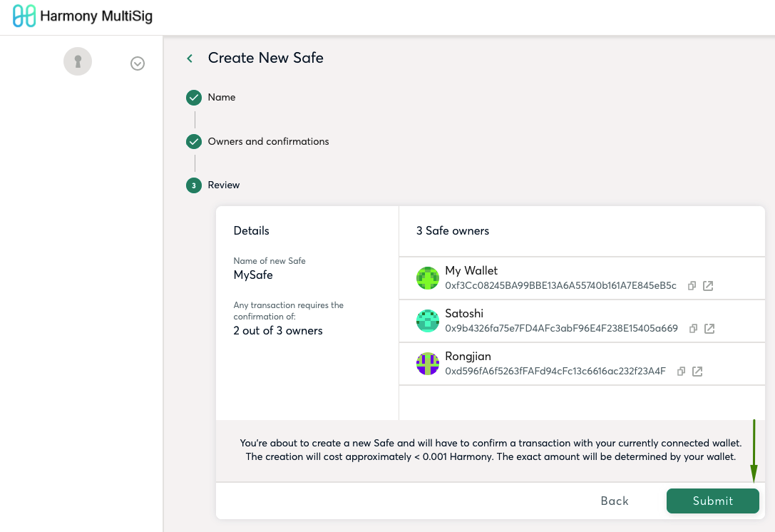This screenshot has height=532, width=775.
Task: Open My Wallet address in explorer
Action: tap(708, 286)
